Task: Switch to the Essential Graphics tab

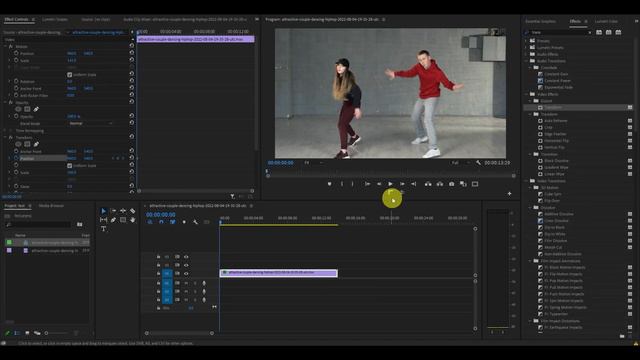Action: [540, 21]
